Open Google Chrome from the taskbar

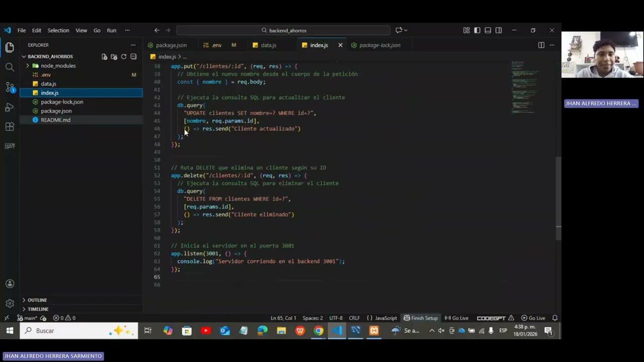[x=318, y=331]
